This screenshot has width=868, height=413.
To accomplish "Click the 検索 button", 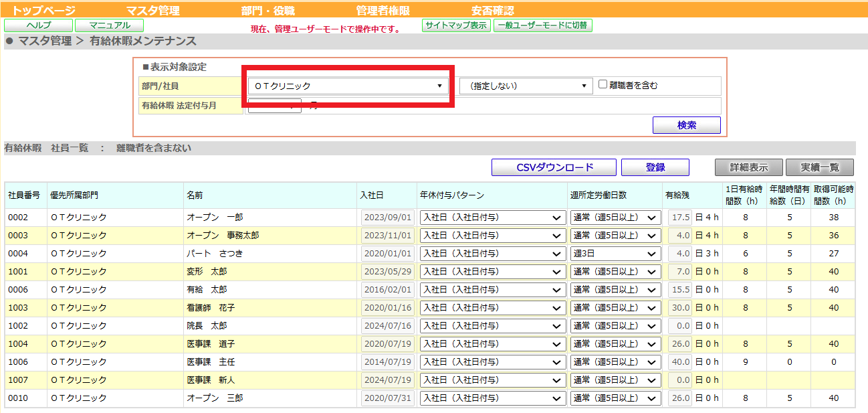I will 687,125.
